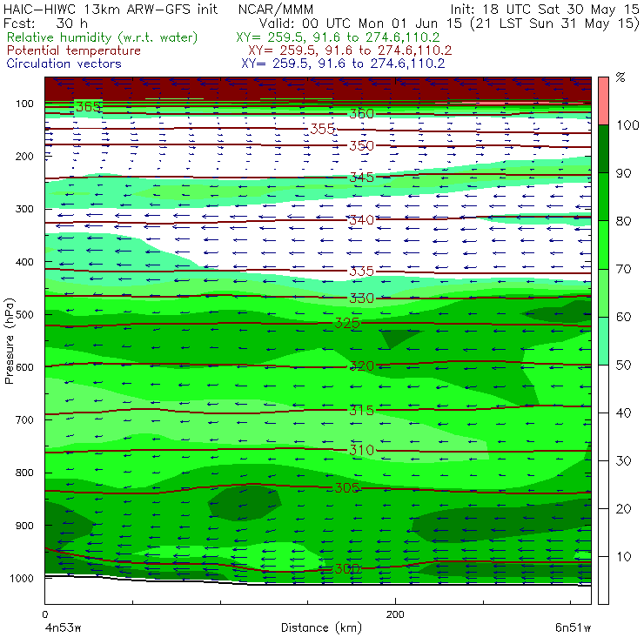Click the 'NCAR/MMM' header text

[276, 9]
